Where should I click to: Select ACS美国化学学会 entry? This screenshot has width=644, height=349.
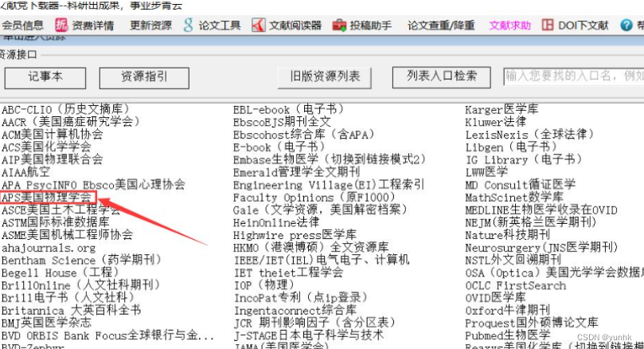coord(46,147)
